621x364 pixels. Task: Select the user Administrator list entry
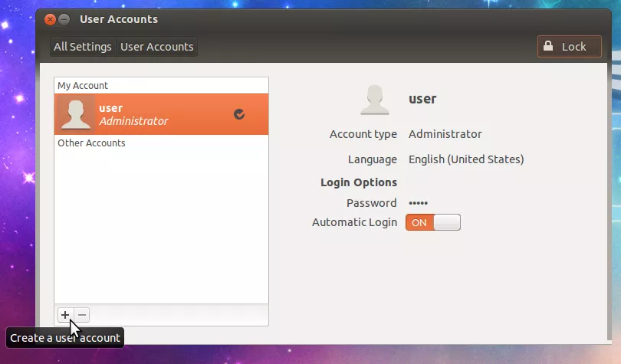tap(161, 114)
